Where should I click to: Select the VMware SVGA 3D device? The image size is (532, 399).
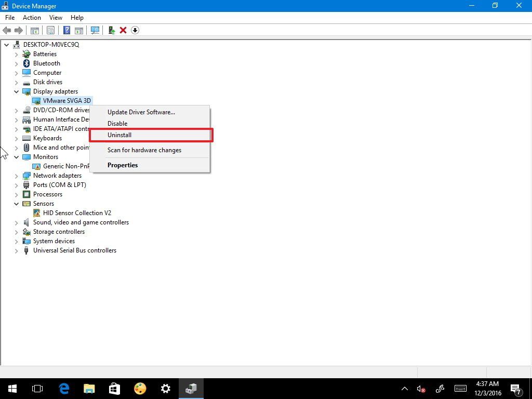tap(66, 100)
